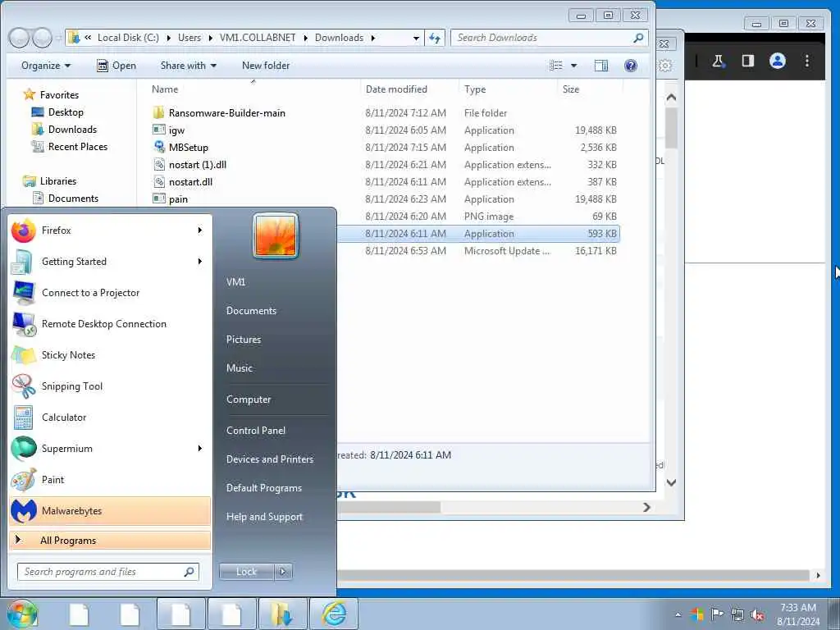Image resolution: width=840 pixels, height=630 pixels.
Task: Click the muted volume tray icon
Action: tap(757, 615)
